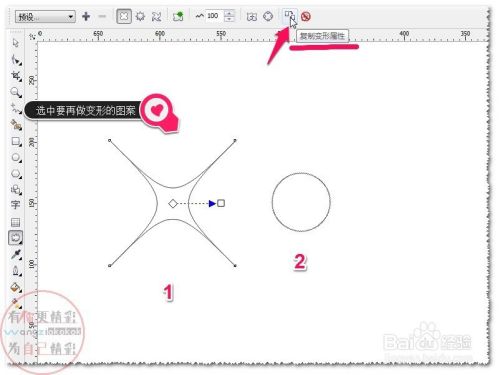Open the 预设 preset dropdown
The image size is (500, 375).
point(45,16)
